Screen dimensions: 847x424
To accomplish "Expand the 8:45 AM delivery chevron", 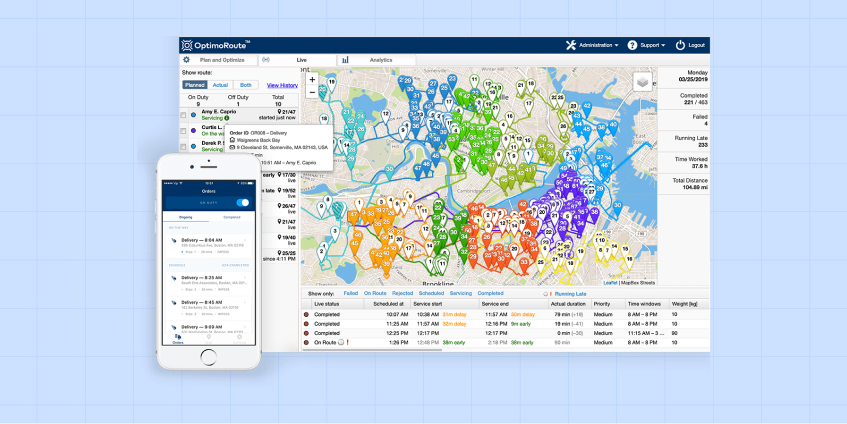I will tap(245, 302).
